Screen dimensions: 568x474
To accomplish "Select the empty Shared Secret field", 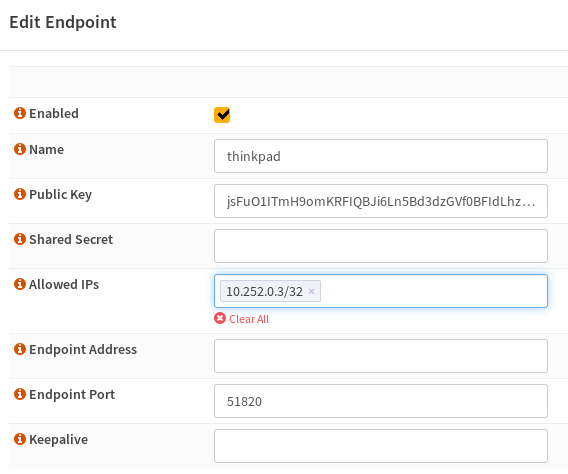I will (x=381, y=246).
